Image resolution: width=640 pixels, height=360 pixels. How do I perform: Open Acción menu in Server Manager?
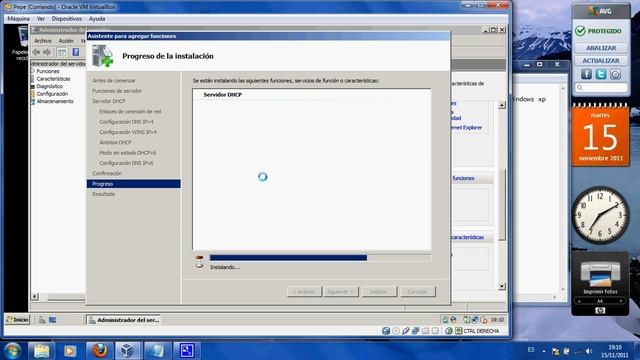click(x=66, y=41)
